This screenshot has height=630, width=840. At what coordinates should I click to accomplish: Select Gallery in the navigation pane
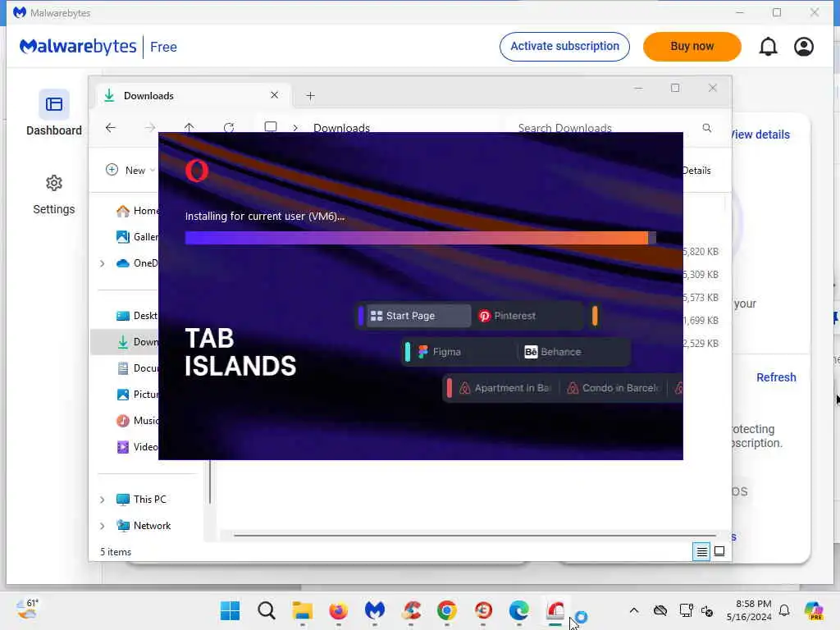pos(137,237)
